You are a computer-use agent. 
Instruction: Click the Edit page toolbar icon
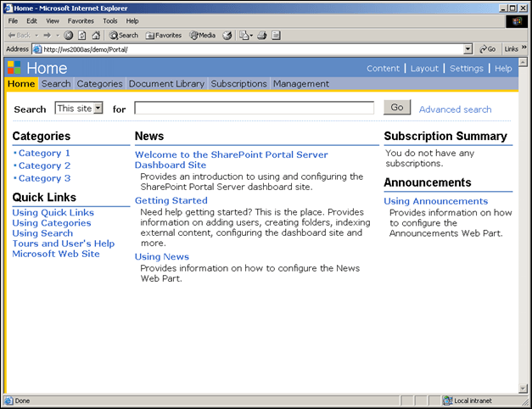[276, 36]
